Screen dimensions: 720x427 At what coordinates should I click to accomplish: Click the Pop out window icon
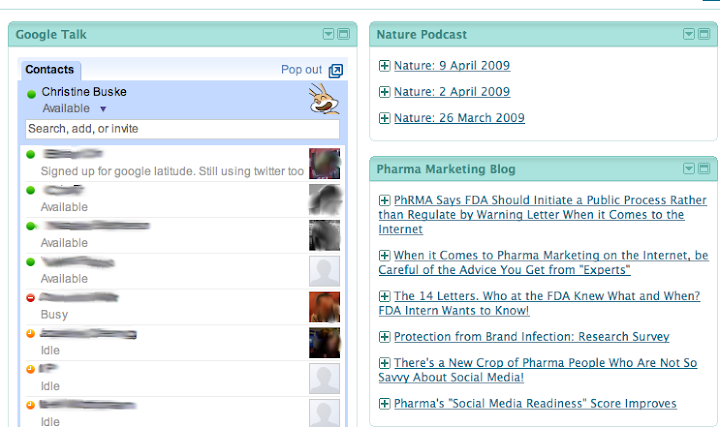(x=336, y=70)
